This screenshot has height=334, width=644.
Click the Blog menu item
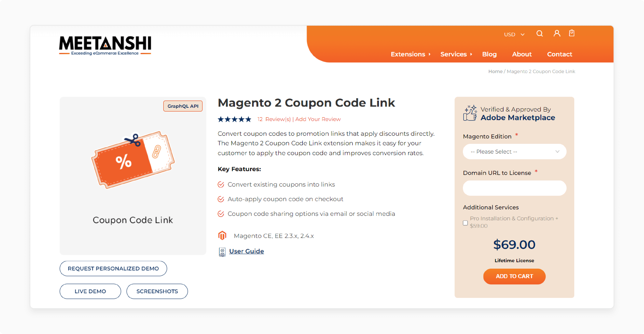coord(490,54)
